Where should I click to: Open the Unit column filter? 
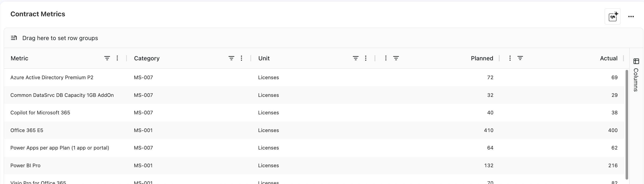point(356,58)
